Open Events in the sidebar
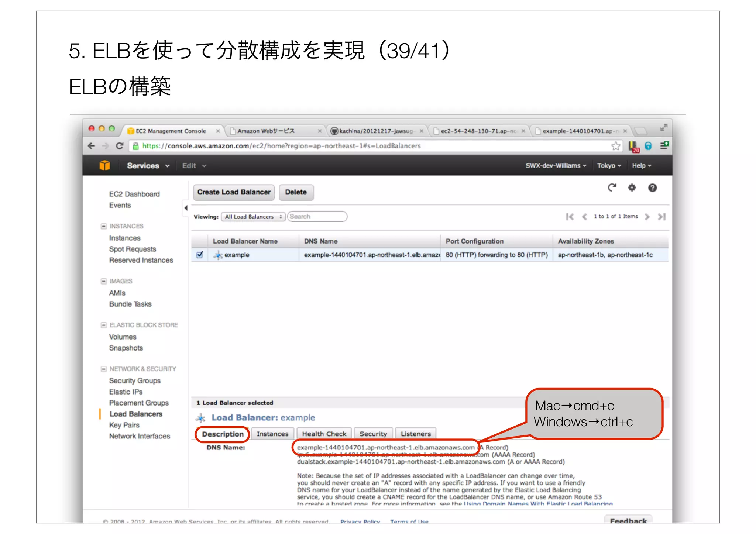Screen dimensions: 756x534 tap(120, 205)
